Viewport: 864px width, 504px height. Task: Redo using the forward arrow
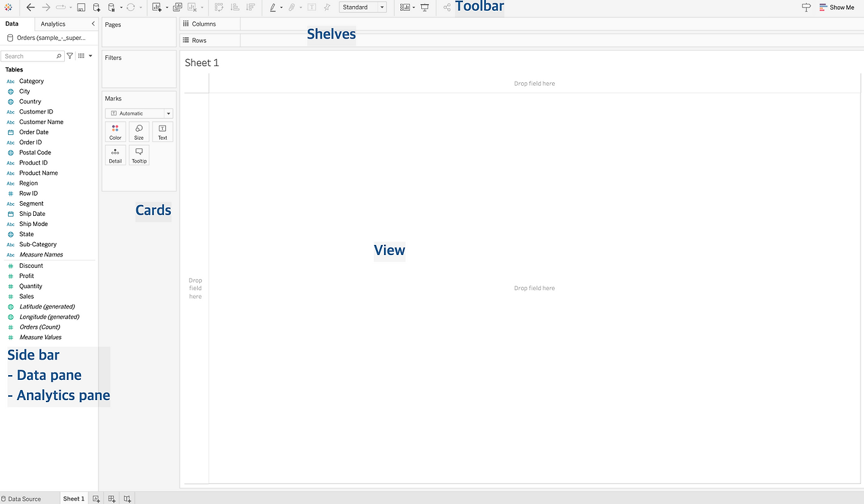(x=46, y=7)
